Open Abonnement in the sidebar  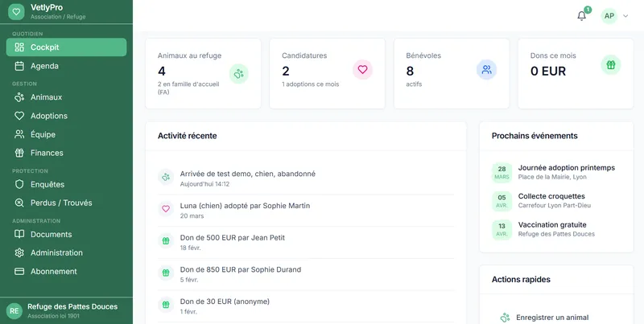pyautogui.click(x=53, y=271)
